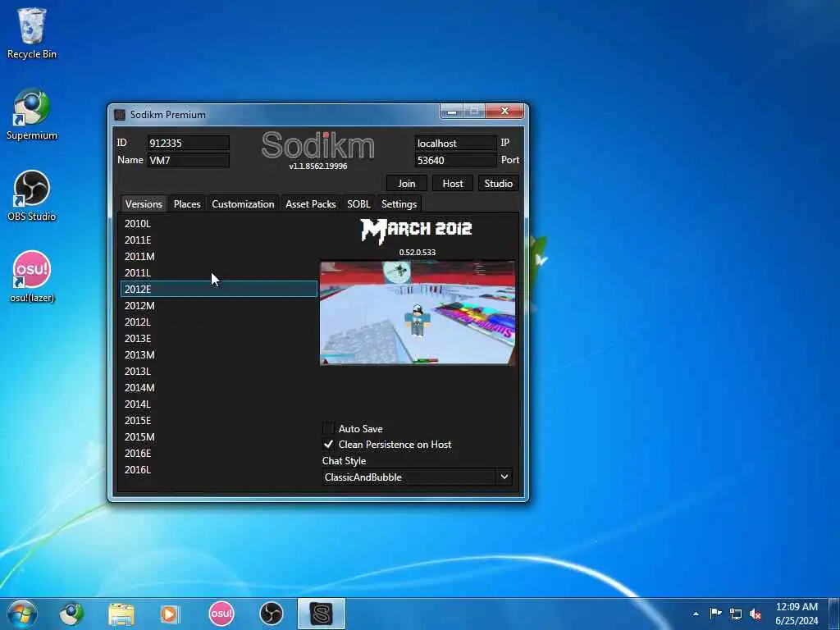
Task: Click the Host button
Action: point(453,183)
